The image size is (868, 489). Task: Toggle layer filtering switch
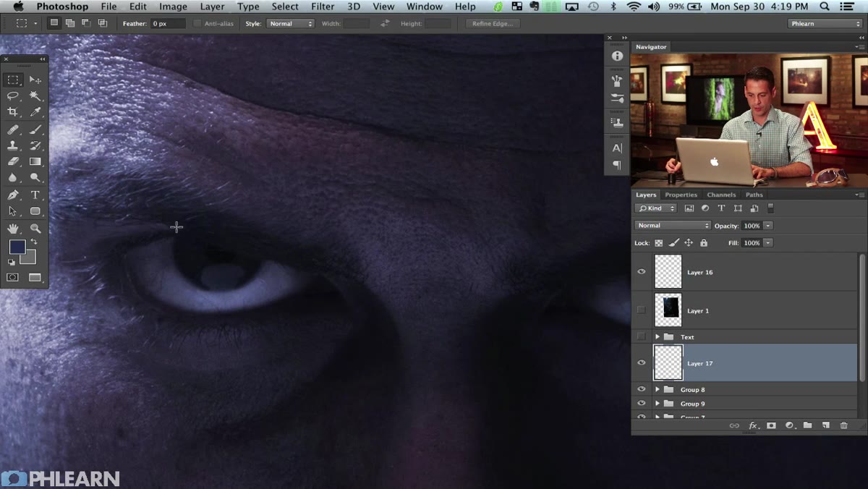click(770, 208)
